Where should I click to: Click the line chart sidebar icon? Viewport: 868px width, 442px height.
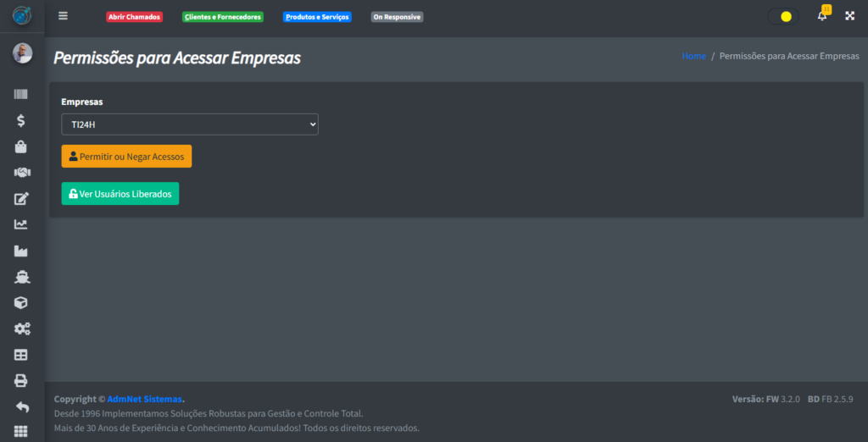[21, 224]
